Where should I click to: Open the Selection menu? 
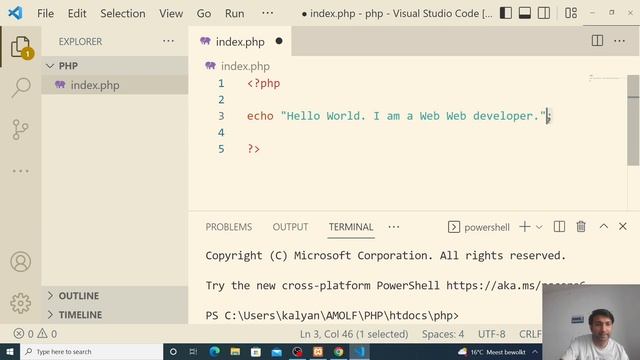[x=123, y=13]
